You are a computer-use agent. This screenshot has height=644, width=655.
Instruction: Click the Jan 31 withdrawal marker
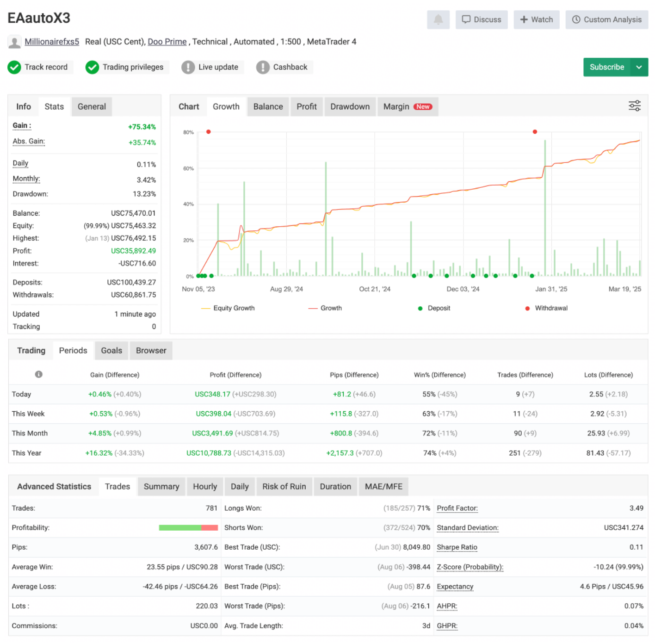535,132
